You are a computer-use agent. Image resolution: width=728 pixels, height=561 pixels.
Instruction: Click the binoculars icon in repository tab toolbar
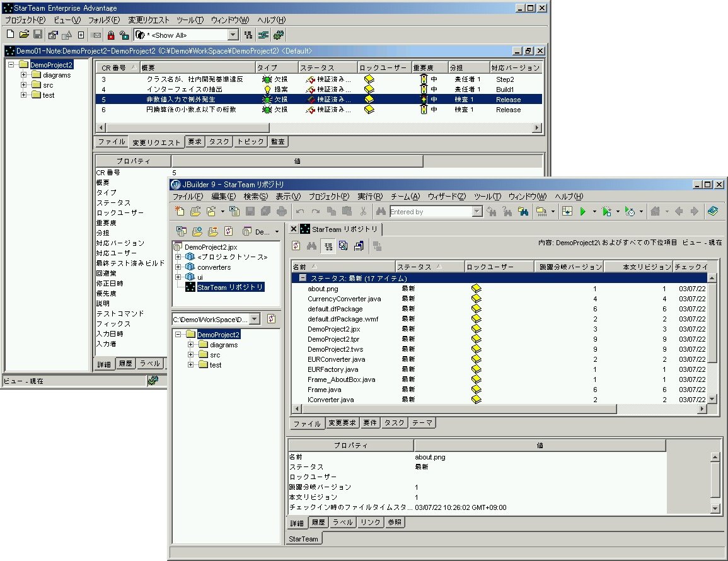[x=311, y=246]
